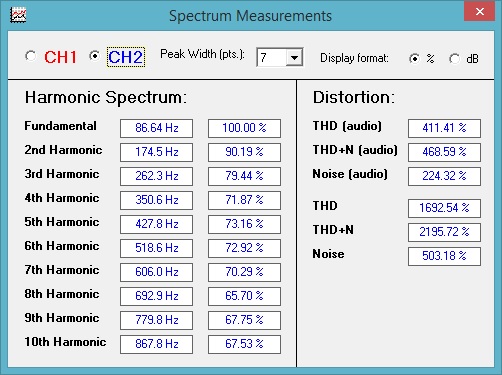Select the 67.53 % level field
This screenshot has width=502, height=375.
click(x=244, y=344)
